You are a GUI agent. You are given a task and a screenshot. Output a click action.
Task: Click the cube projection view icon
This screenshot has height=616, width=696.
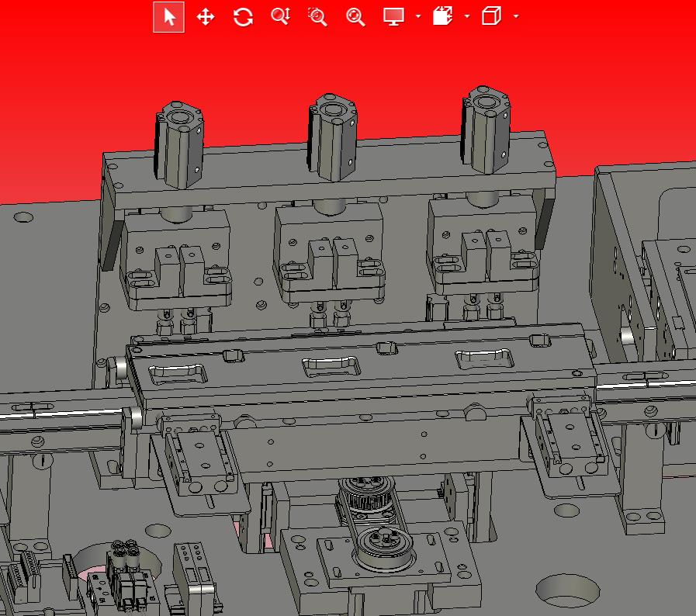pyautogui.click(x=491, y=16)
